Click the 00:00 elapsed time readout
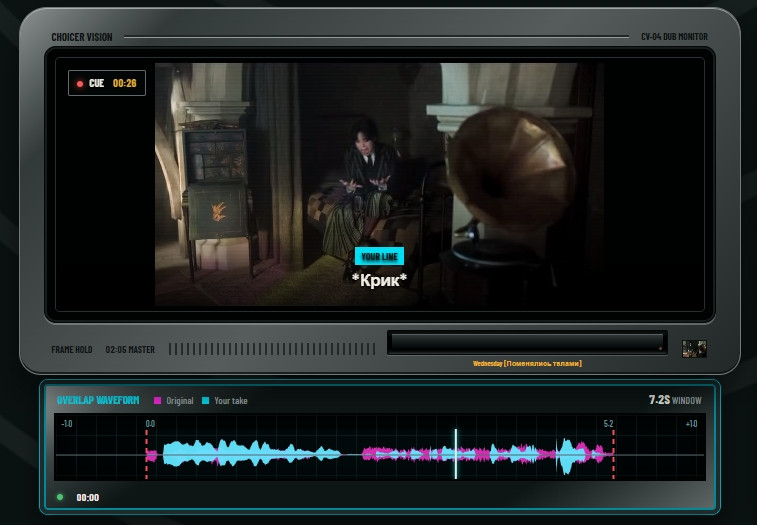This screenshot has height=525, width=757. click(87, 497)
